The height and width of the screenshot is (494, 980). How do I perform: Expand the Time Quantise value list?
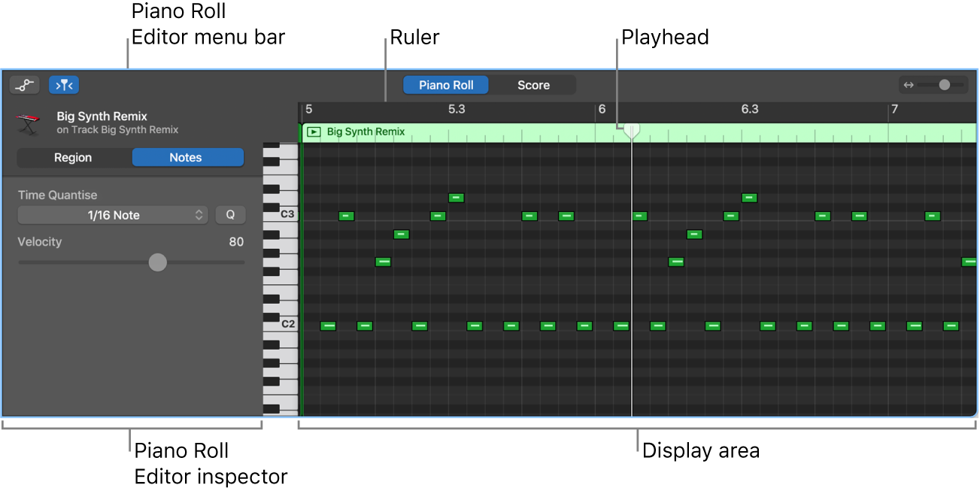coord(113,214)
